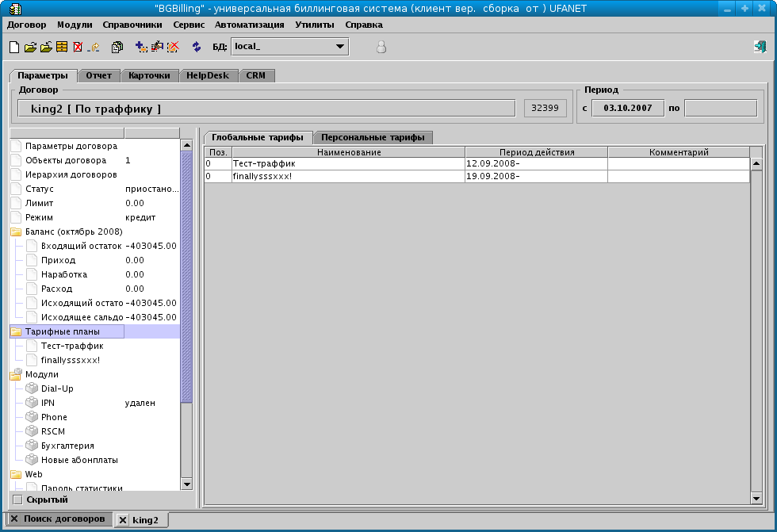Collapse the Баланс (октябрь 2008) folder
This screenshot has height=532, width=777.
tap(15, 232)
